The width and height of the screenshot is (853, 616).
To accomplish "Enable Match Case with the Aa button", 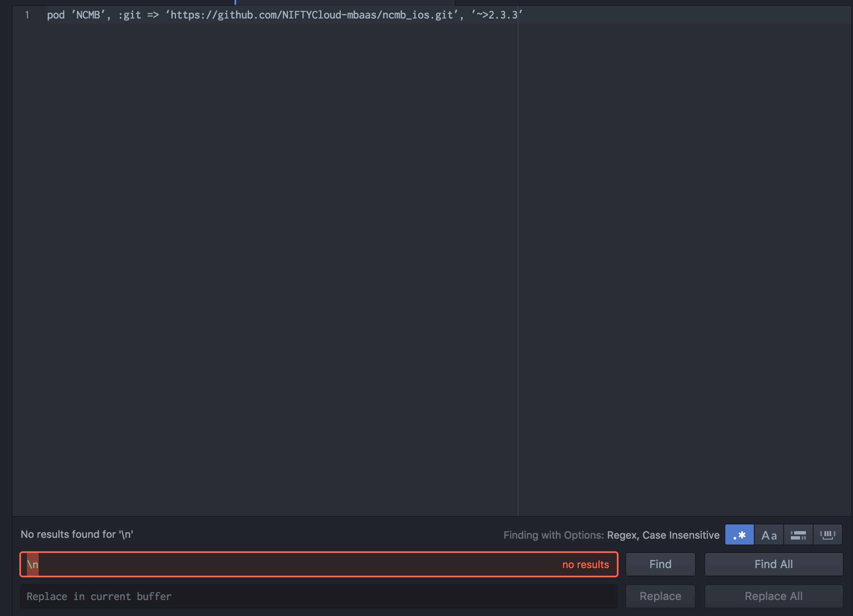I will pos(769,535).
